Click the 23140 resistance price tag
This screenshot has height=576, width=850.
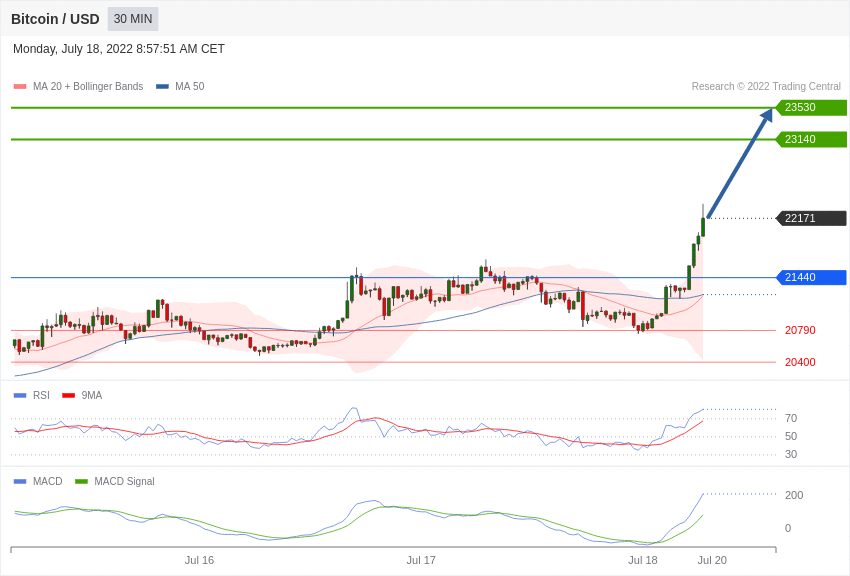click(811, 139)
